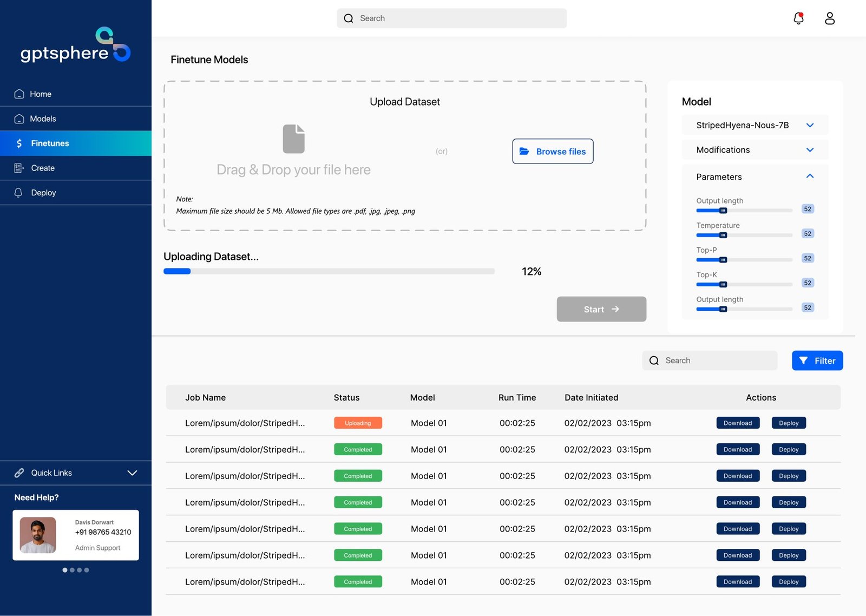
Task: Expand the Modifications section
Action: coord(755,150)
